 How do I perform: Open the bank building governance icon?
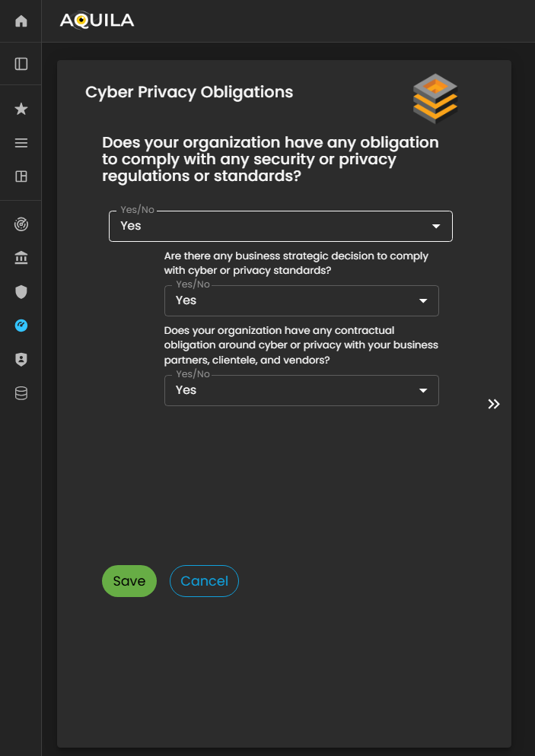(x=21, y=259)
